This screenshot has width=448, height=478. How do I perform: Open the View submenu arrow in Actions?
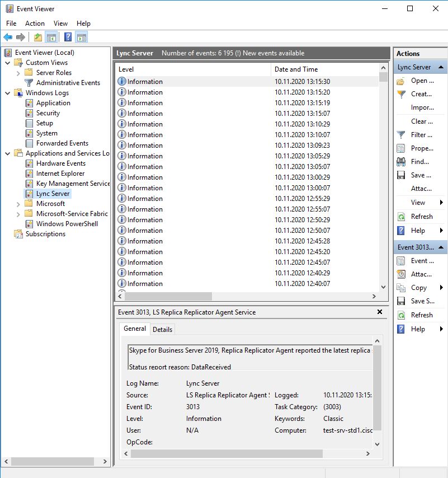pos(441,203)
